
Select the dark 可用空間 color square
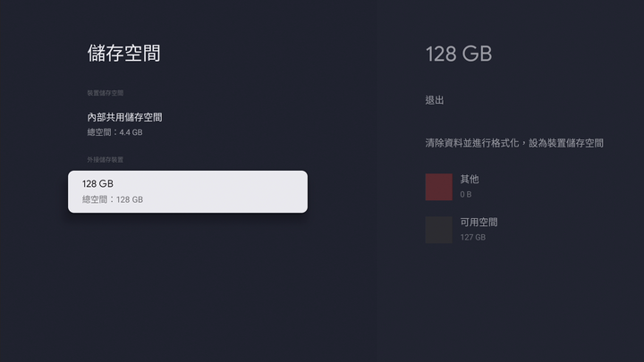[438, 230]
